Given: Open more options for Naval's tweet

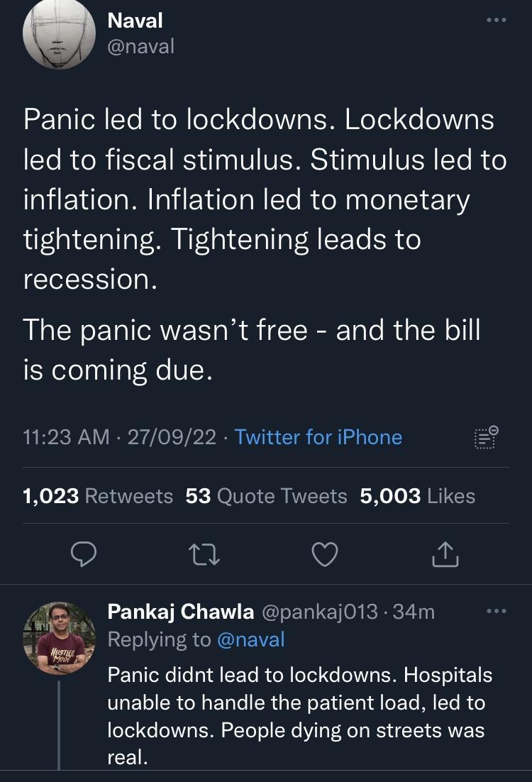Looking at the screenshot, I should 497,20.
